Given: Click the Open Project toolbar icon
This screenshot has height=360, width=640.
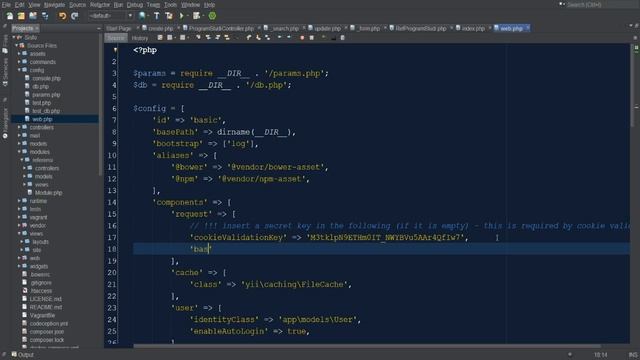Looking at the screenshot, I should (x=33, y=16).
